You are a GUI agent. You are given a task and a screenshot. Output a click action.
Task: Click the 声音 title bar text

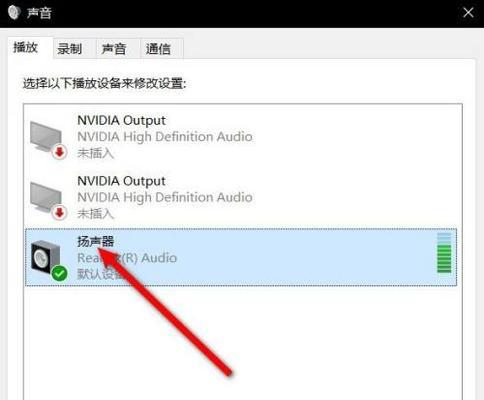pos(39,13)
